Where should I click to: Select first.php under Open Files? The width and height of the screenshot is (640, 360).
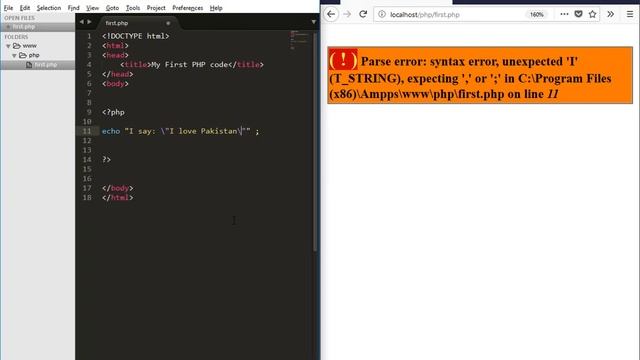[x=38, y=27]
